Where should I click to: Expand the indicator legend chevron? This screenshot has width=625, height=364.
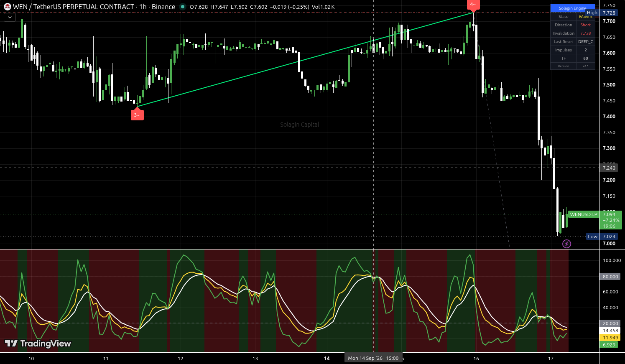[9, 18]
